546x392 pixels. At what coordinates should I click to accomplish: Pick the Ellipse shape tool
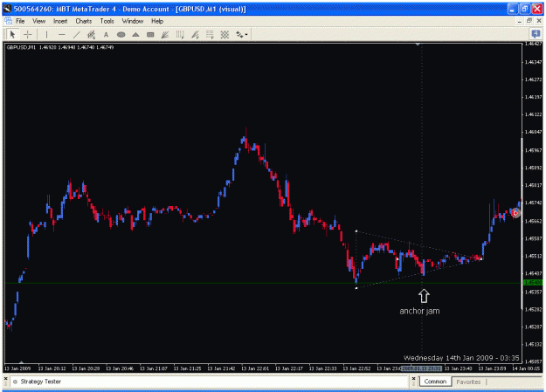(x=121, y=34)
